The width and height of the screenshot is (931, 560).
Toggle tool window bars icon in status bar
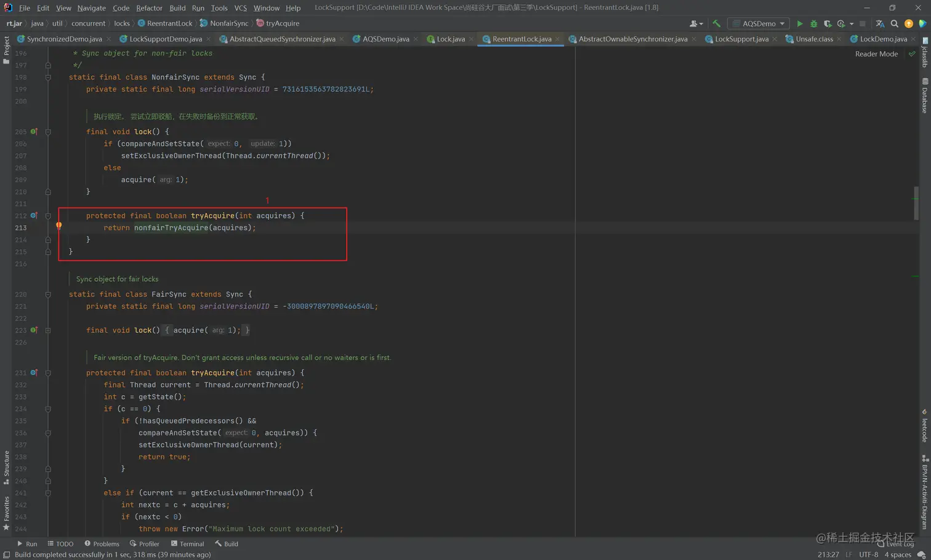point(6,554)
